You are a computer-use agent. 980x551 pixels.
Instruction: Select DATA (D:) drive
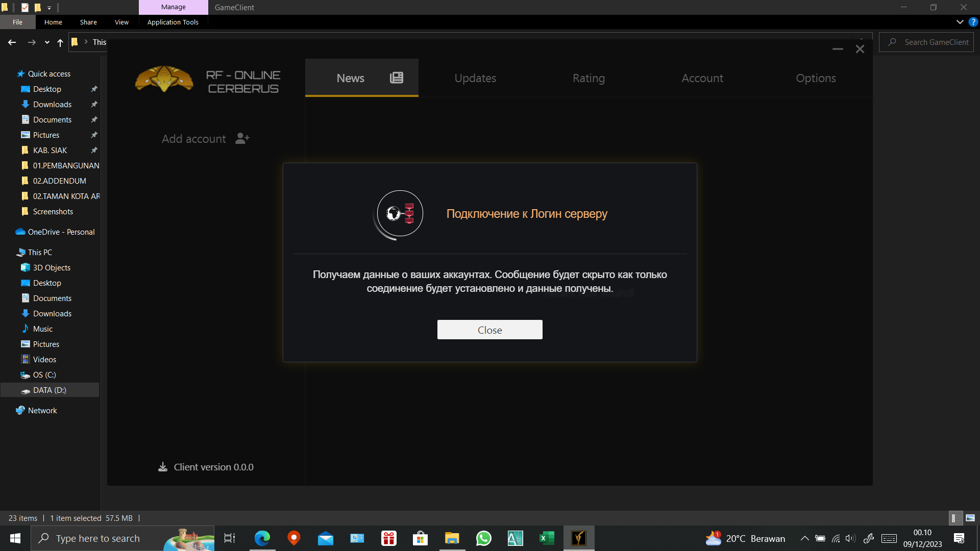tap(50, 390)
